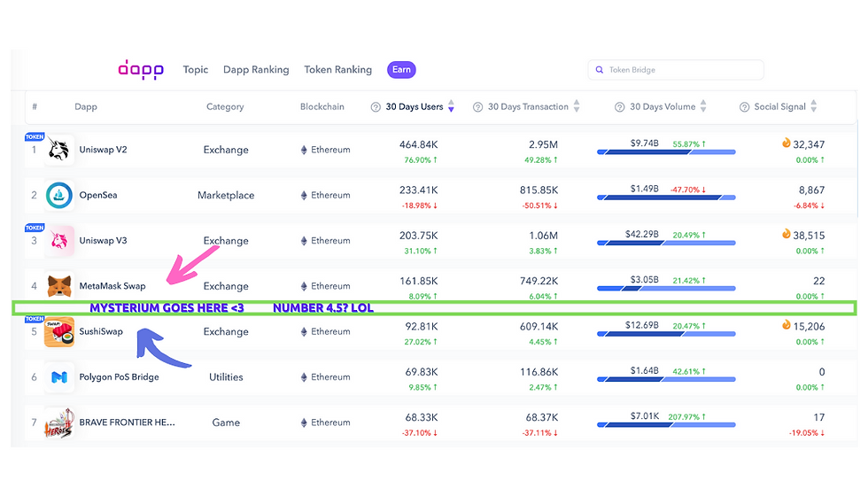
Task: Click the Game category cell
Action: pos(226,422)
